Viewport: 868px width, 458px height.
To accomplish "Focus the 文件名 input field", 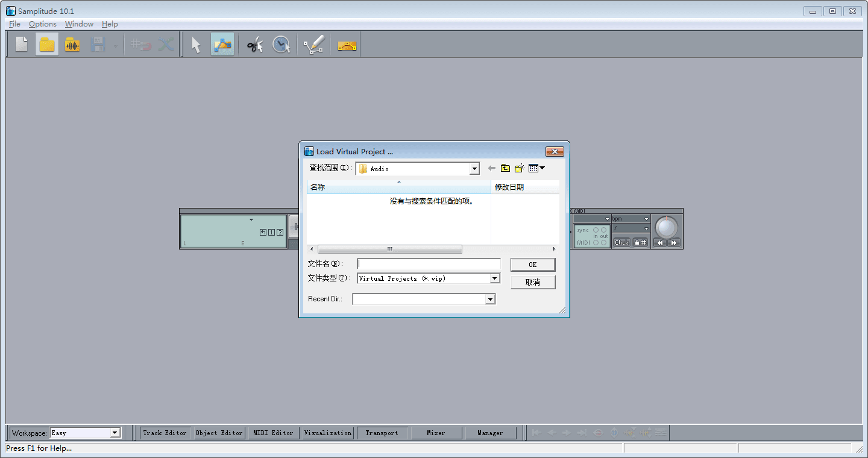I will (429, 264).
